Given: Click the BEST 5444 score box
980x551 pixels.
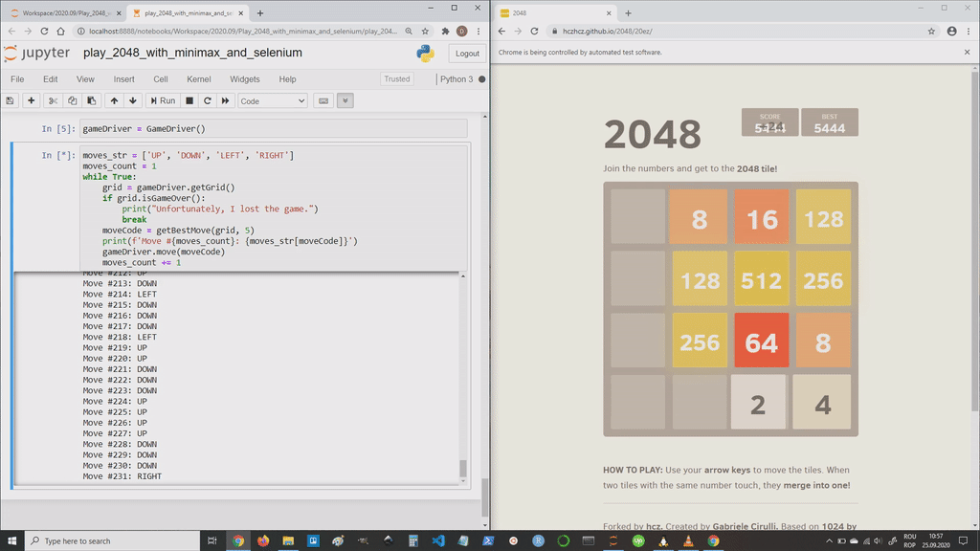Looking at the screenshot, I should (x=830, y=122).
